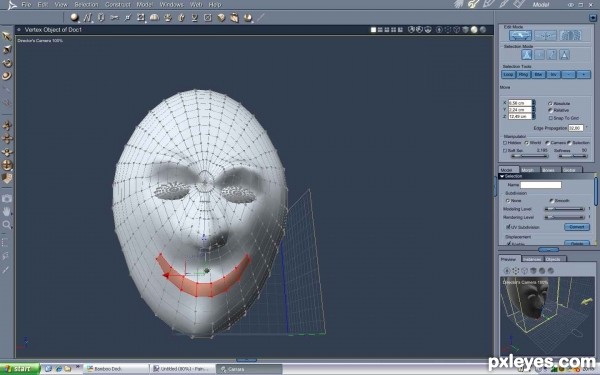Viewport: 600px width, 375px height.
Task: Select the Relative radio option
Action: 550,110
